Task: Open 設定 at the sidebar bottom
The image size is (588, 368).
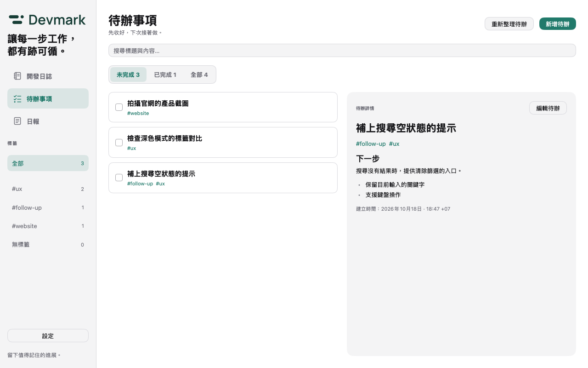Action: (48, 336)
